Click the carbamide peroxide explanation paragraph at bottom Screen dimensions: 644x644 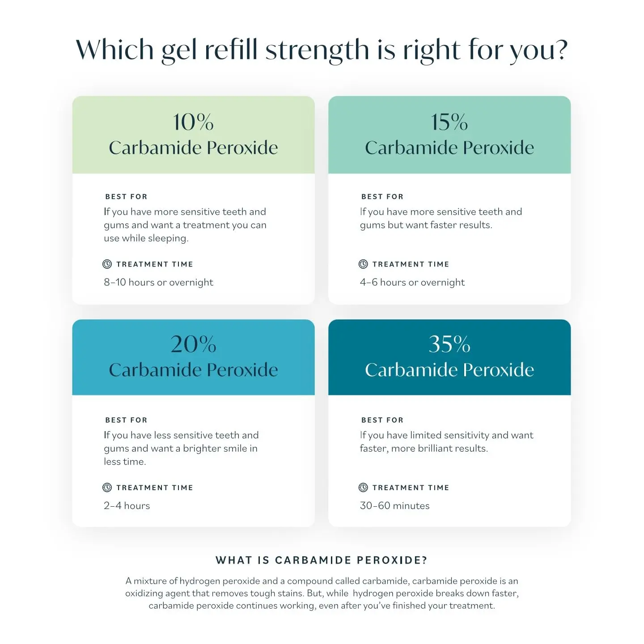point(322,593)
